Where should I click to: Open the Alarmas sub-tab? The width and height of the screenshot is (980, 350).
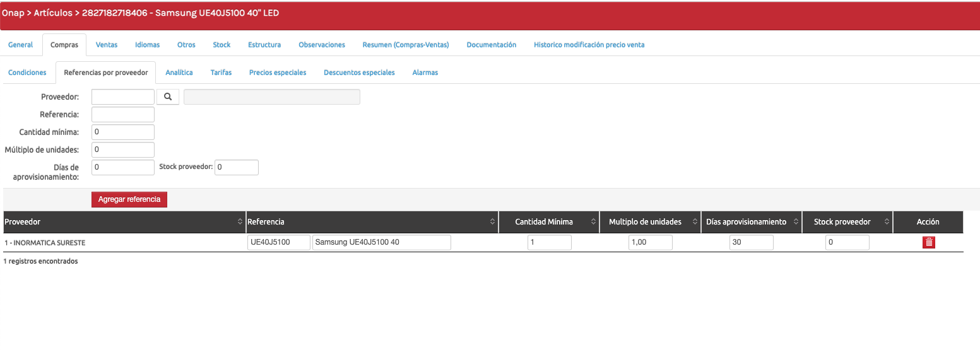[425, 73]
